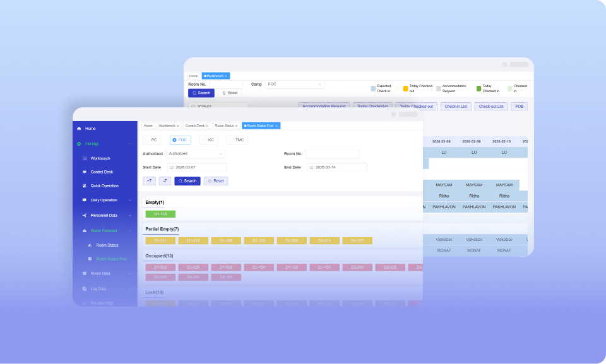Open the Camp dropdown showing FOC
The image size is (606, 364).
[294, 84]
